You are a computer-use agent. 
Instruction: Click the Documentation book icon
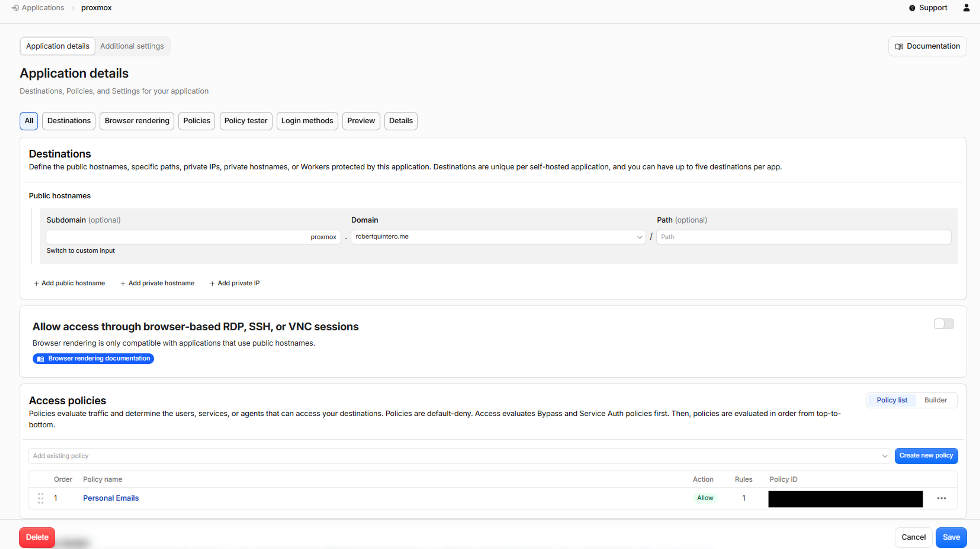pos(899,46)
